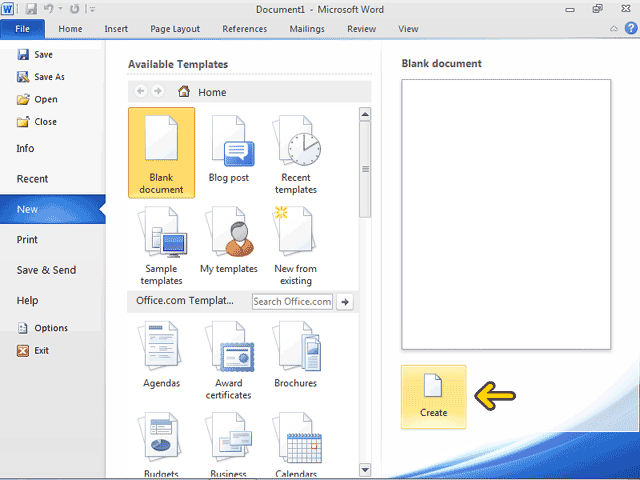Open the Info section
The width and height of the screenshot is (640, 480).
(x=25, y=148)
